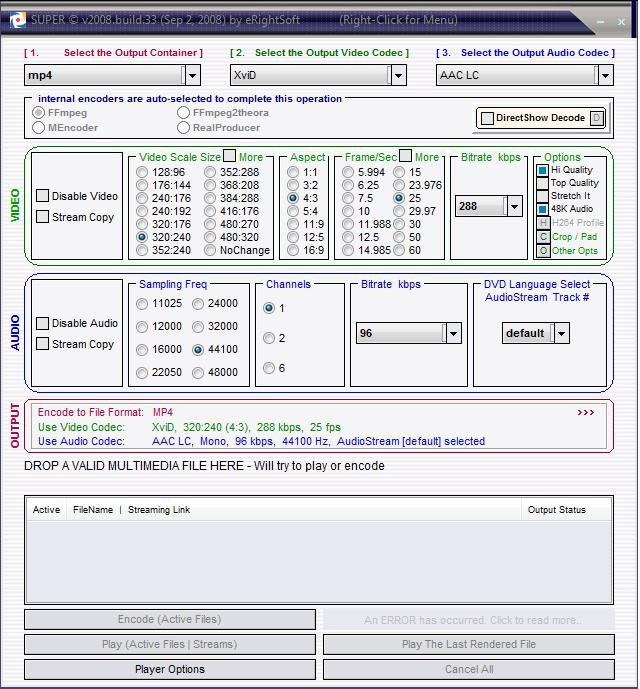
Task: Select 6 audio channels
Action: (x=269, y=368)
